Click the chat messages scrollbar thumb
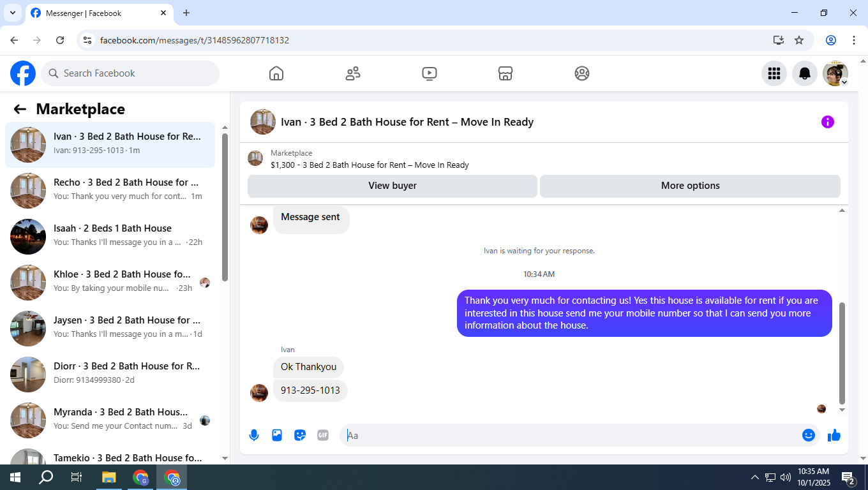Image resolution: width=868 pixels, height=490 pixels. pos(842,353)
